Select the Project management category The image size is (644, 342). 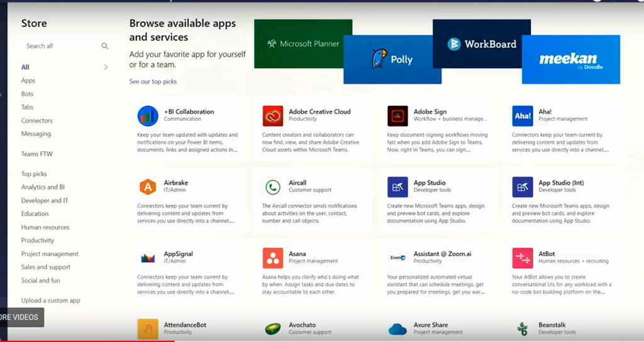click(50, 254)
